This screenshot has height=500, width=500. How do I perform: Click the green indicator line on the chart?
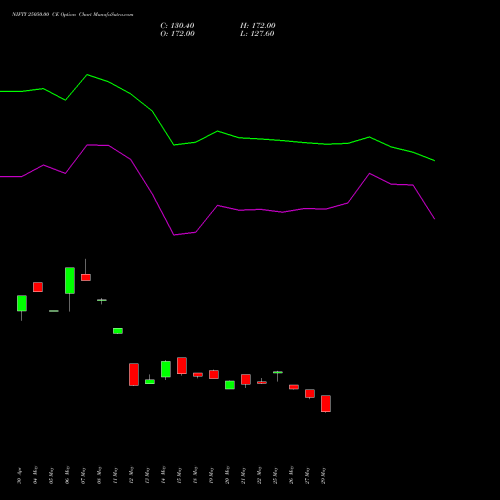(x=217, y=131)
